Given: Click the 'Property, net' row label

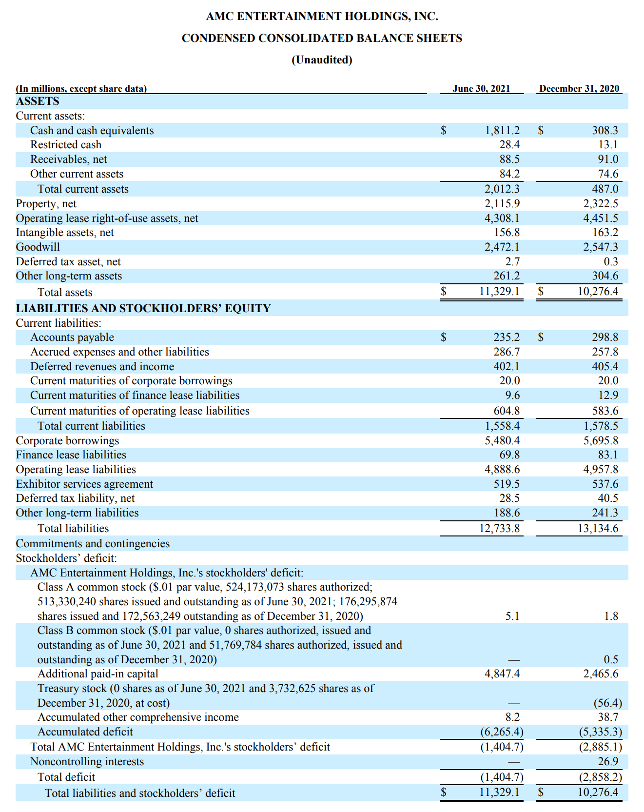Looking at the screenshot, I should (46, 204).
